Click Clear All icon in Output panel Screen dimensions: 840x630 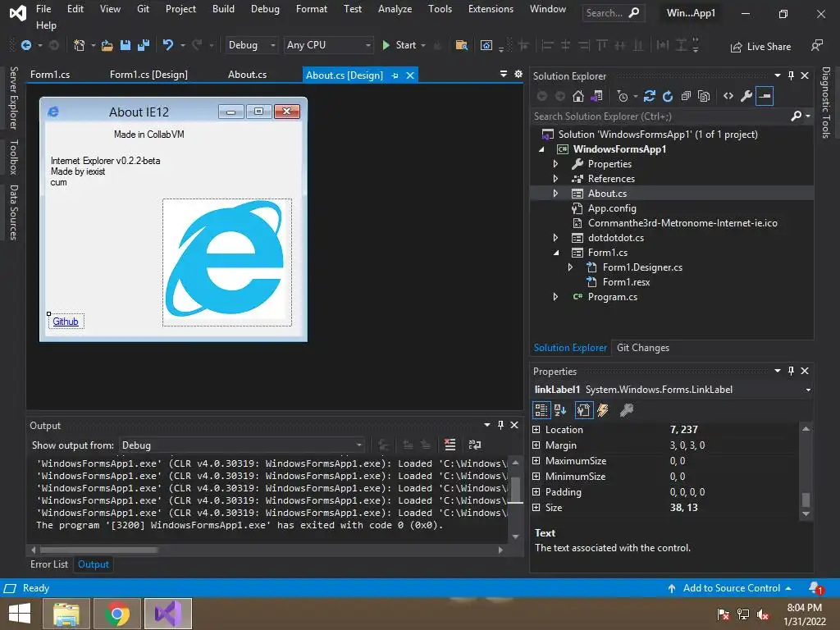click(450, 445)
